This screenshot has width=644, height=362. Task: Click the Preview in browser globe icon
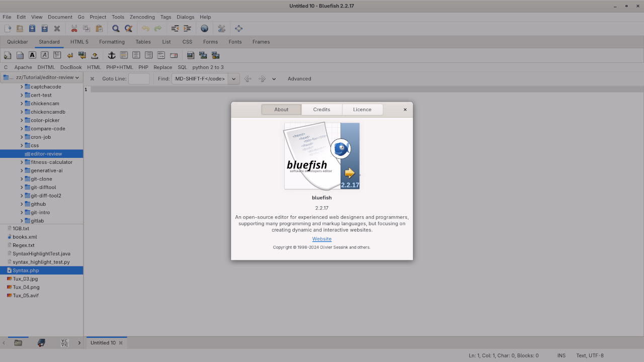click(x=204, y=29)
